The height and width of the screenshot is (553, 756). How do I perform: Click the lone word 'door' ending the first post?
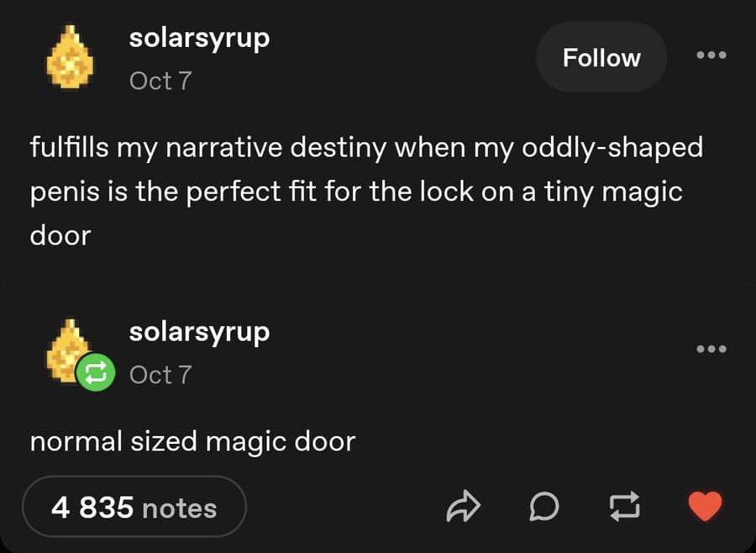[60, 235]
